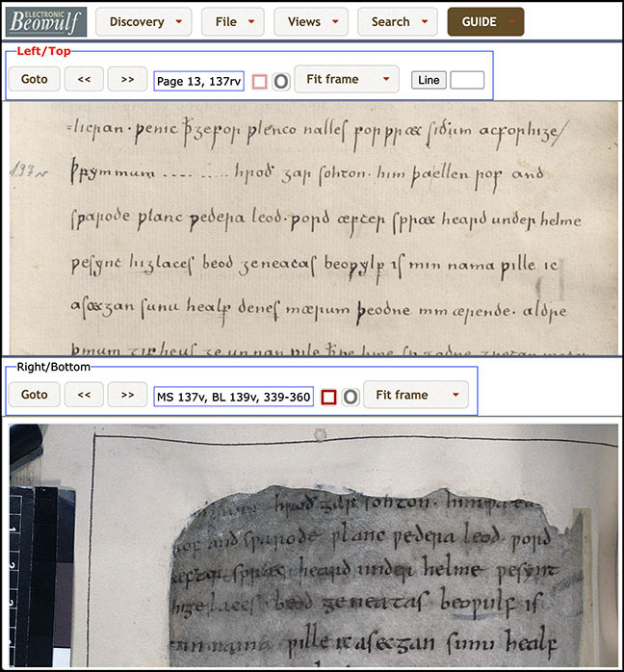Image resolution: width=624 pixels, height=672 pixels.
Task: Click the circle O button in Right/Bottom panel
Action: point(351,397)
